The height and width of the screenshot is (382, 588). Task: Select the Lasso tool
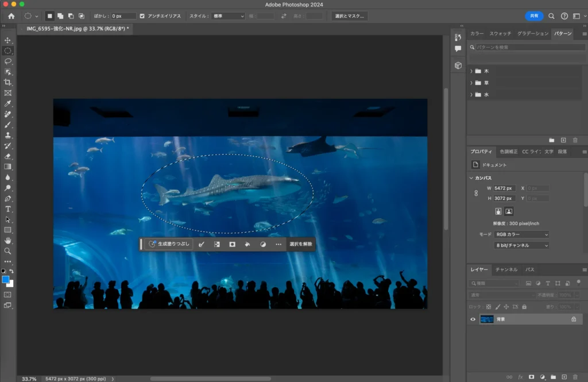(x=8, y=61)
